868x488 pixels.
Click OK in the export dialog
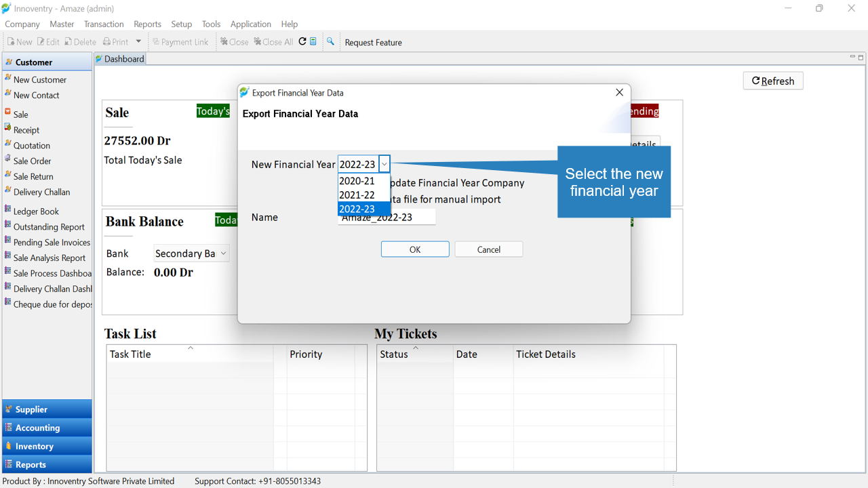[x=415, y=249]
